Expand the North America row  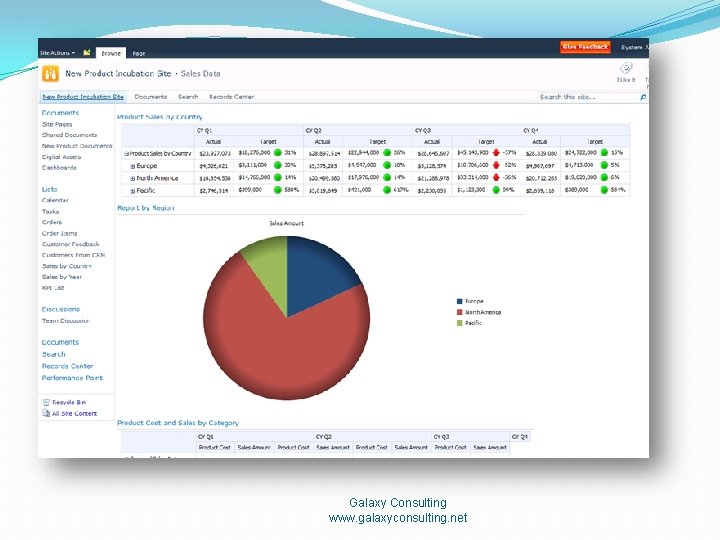(x=132, y=178)
